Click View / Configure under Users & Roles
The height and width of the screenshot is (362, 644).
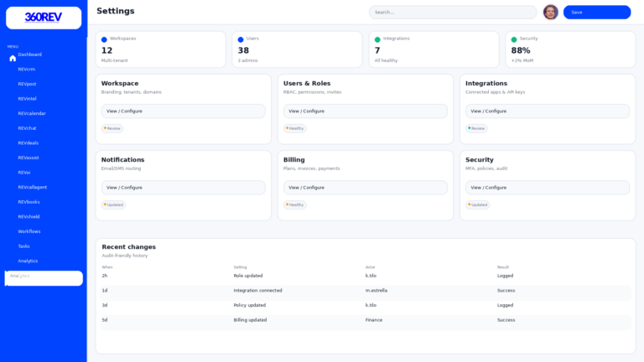pyautogui.click(x=365, y=111)
